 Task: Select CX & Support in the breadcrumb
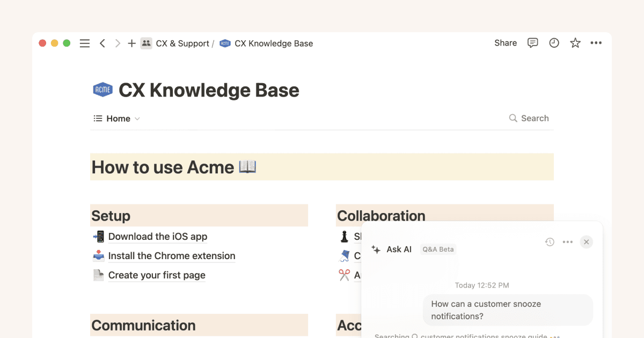[x=182, y=43]
